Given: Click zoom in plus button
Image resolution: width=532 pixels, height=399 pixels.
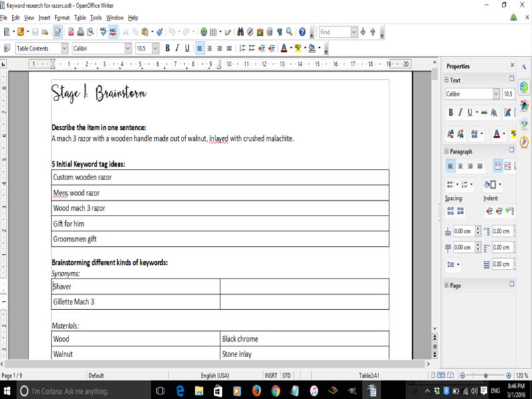Looking at the screenshot, I should (x=508, y=375).
